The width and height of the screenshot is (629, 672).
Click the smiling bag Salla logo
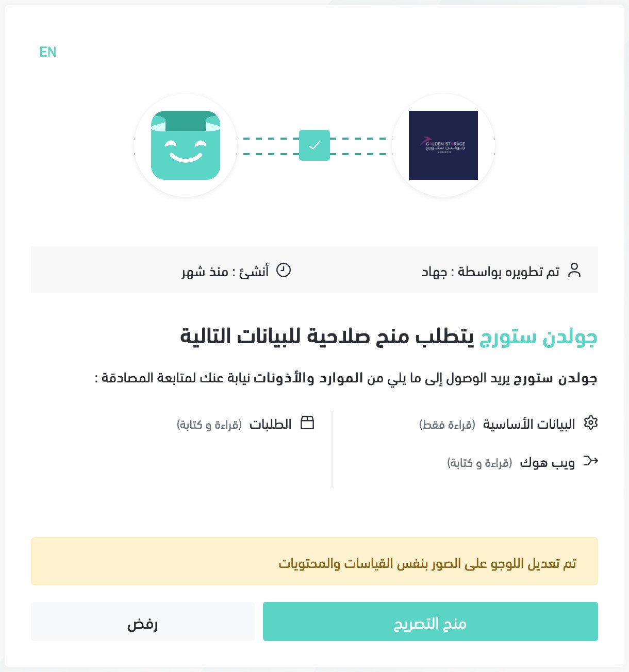click(x=186, y=145)
